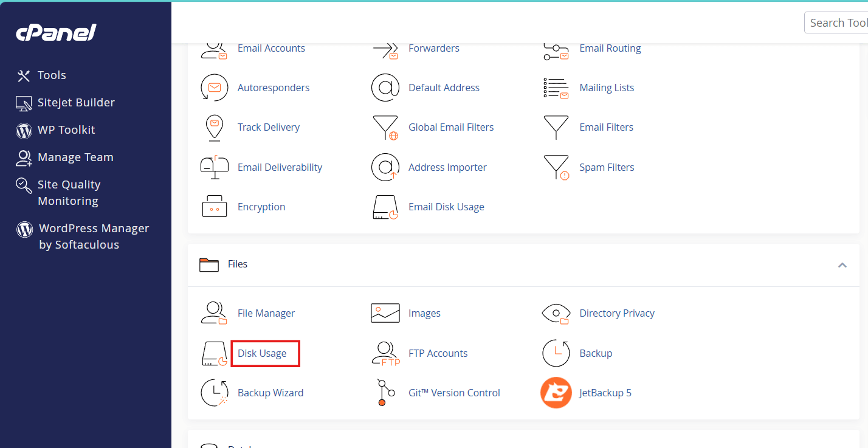Click the Backup Wizard icon
868x448 pixels.
(x=214, y=393)
